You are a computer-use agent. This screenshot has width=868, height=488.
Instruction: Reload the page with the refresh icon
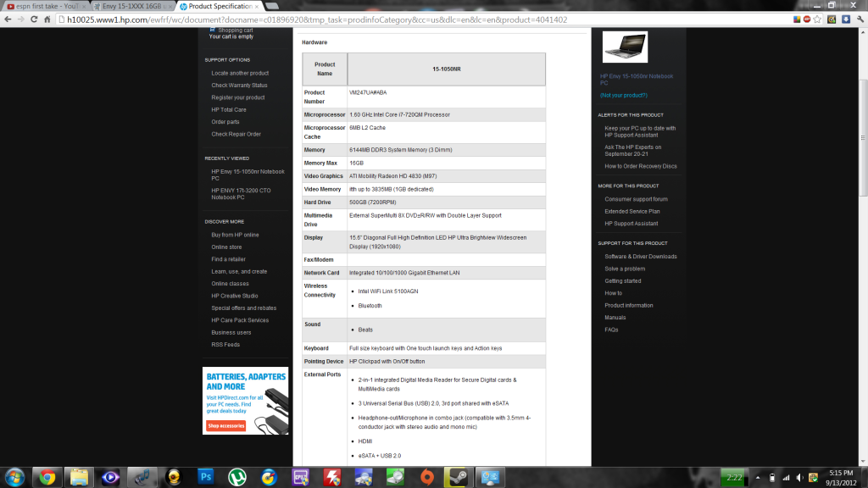point(34,19)
